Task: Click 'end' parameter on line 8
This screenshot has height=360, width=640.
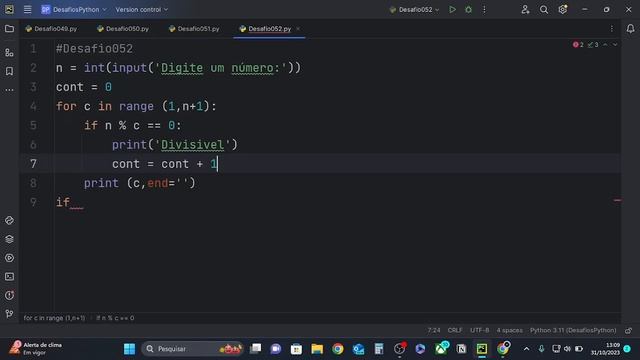Action: pos(158,183)
